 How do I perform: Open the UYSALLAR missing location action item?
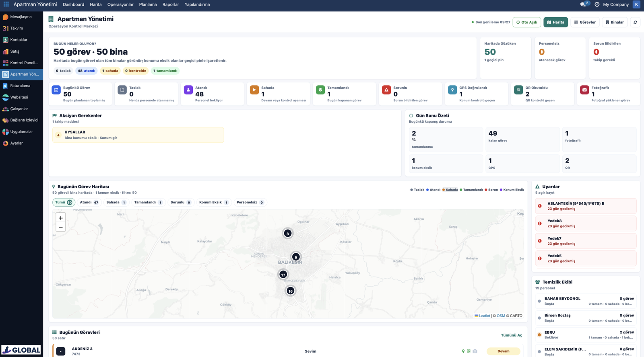138,135
